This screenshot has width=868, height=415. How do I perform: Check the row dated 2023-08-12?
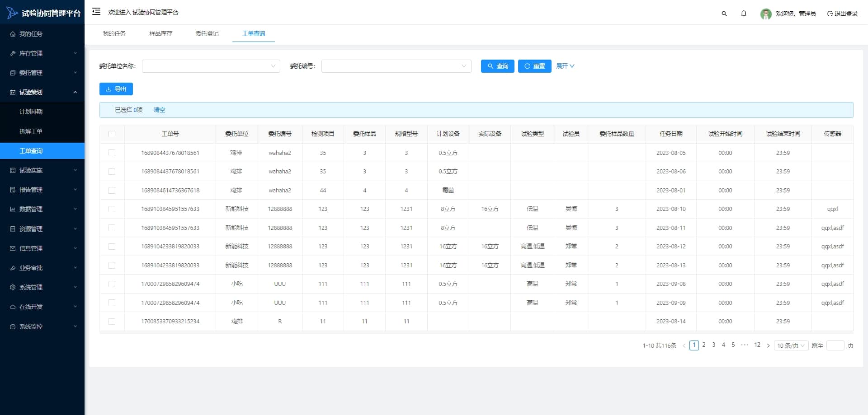click(x=112, y=247)
